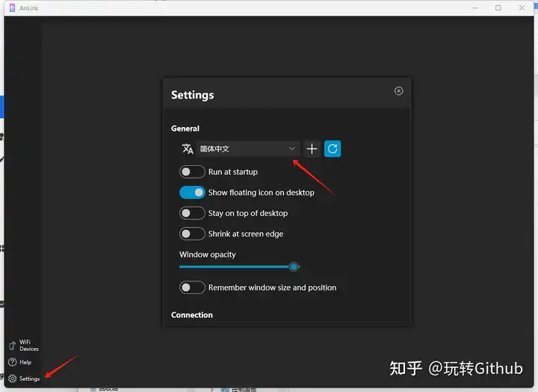The image size is (538, 392).
Task: Disable Show floating icon on desktop
Action: [192, 193]
